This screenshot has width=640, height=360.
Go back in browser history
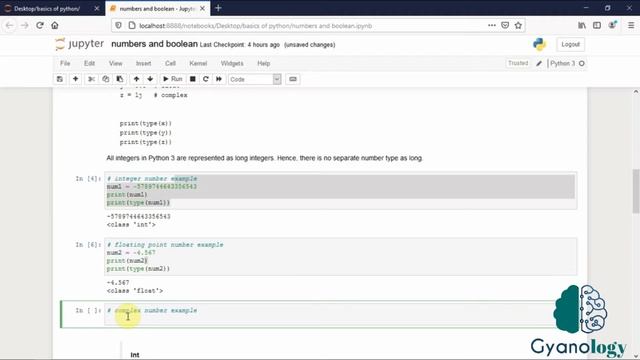click(x=10, y=25)
